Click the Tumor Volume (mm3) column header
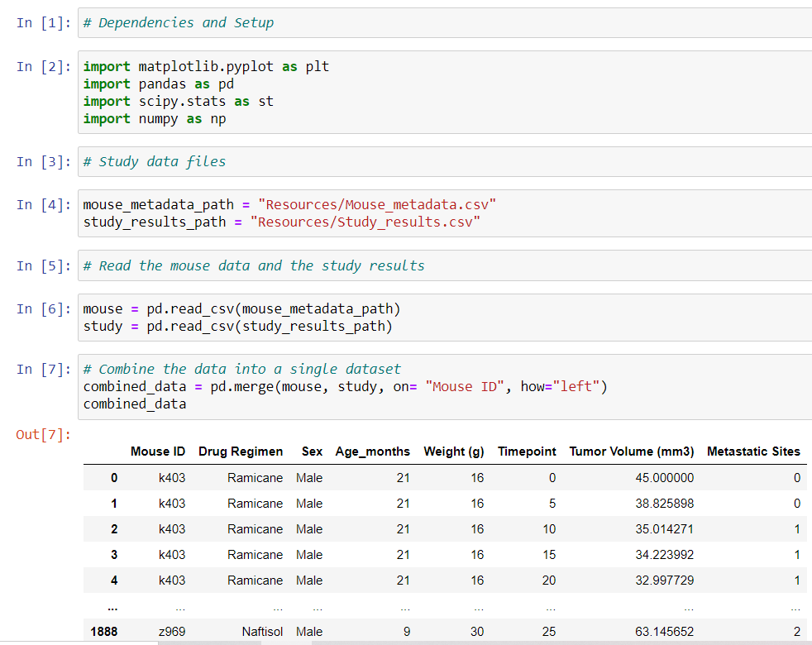812x645 pixels. coord(632,451)
